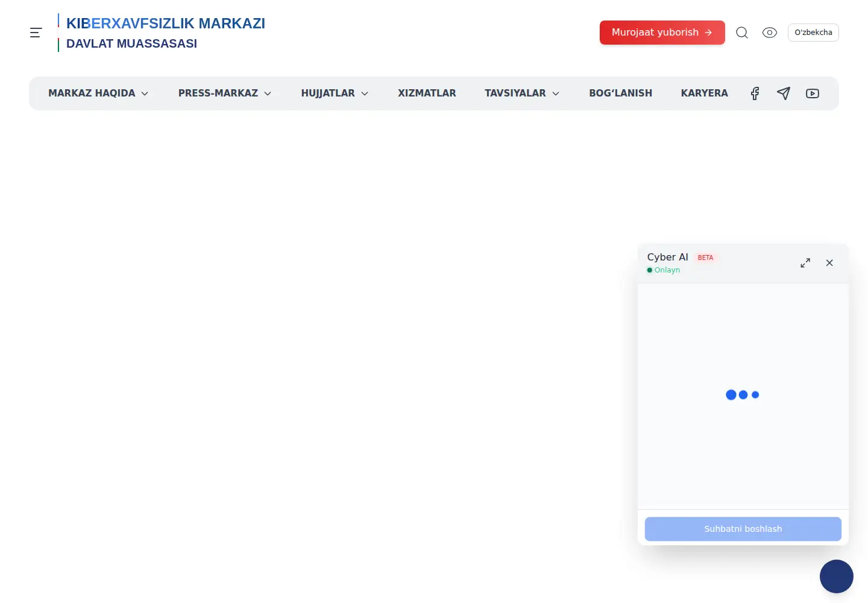The image size is (868, 603).
Task: Open the KARYERA page
Action: pyautogui.click(x=704, y=93)
